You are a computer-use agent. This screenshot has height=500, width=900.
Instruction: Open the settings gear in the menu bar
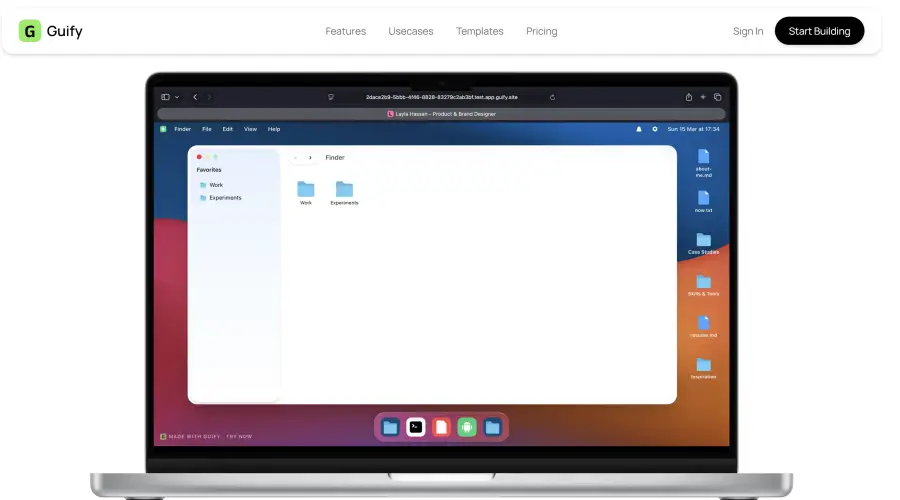click(x=655, y=129)
